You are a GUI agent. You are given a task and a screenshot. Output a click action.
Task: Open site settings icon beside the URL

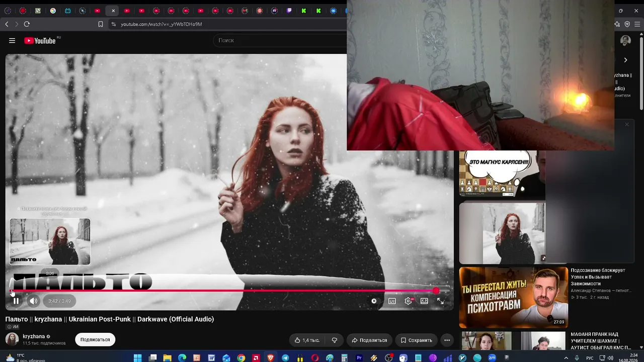coord(113,24)
